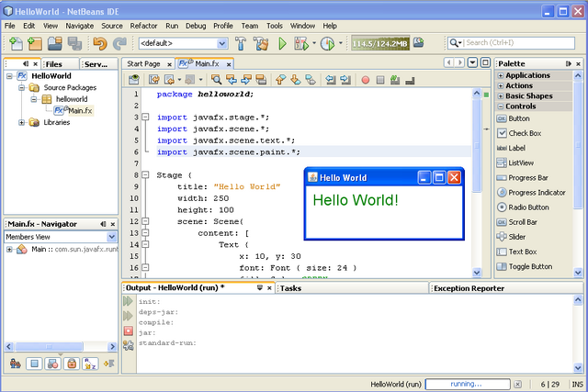Open the Navigate menu
The width and height of the screenshot is (588, 392).
tap(80, 26)
